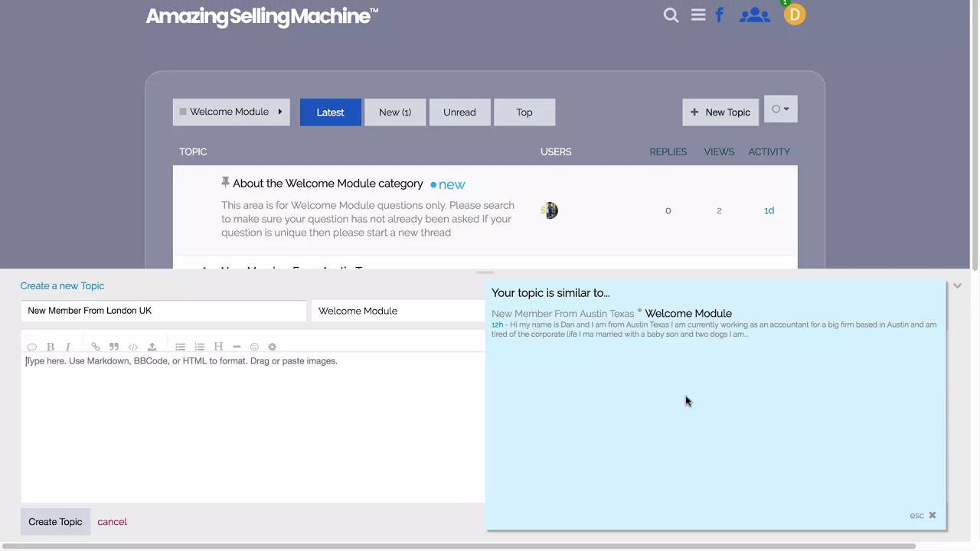Select the New (1) tab
This screenshot has width=980, height=551.
395,112
